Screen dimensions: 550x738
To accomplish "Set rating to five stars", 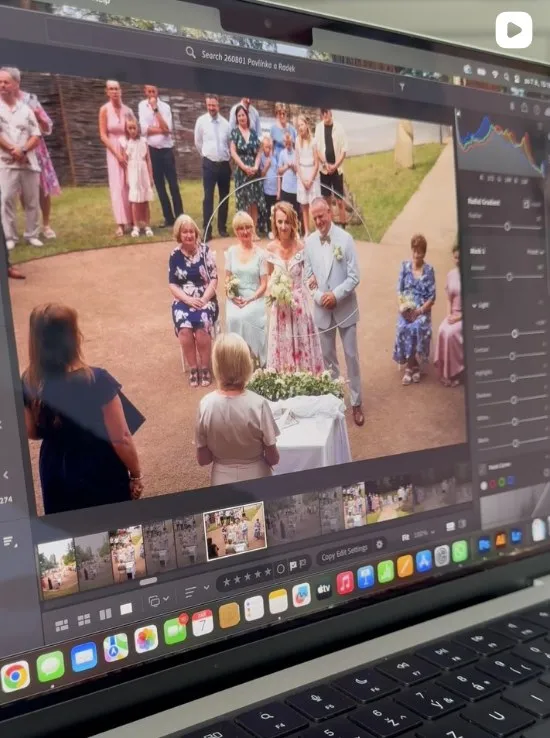I will tap(268, 572).
